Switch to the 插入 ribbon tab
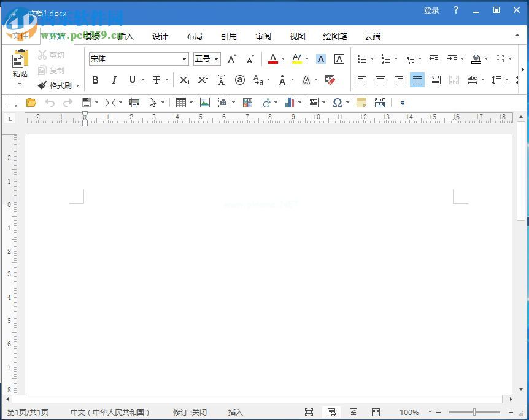529x420 pixels. point(125,36)
